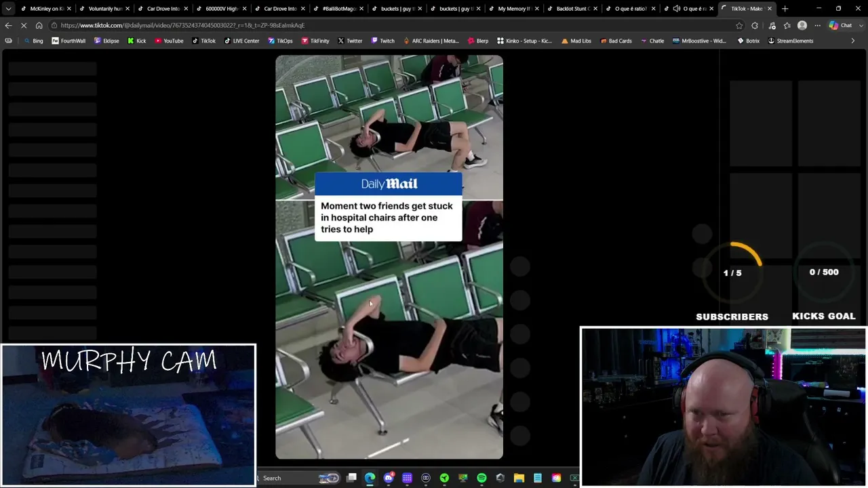The height and width of the screenshot is (488, 868).
Task: Open the Chatle bookmark
Action: [652, 41]
